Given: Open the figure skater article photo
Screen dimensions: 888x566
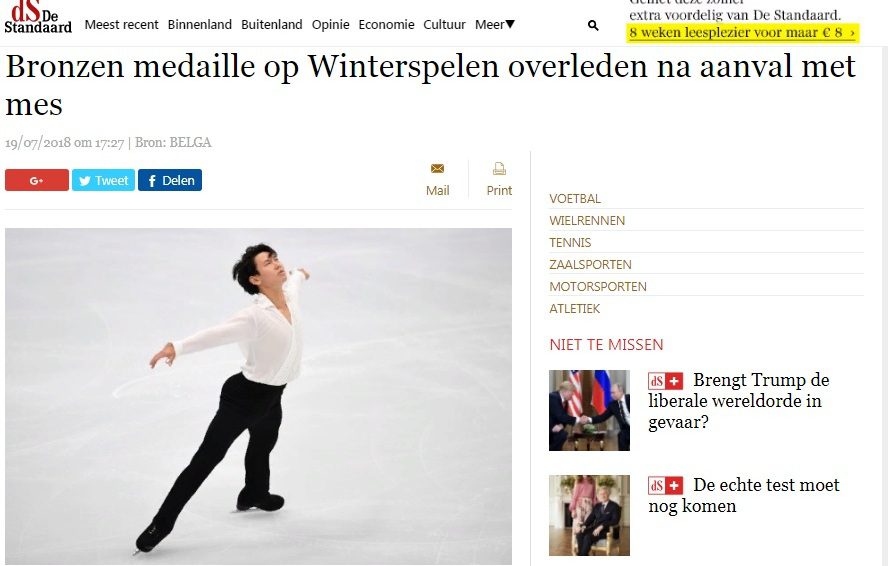Looking at the screenshot, I should point(258,396).
